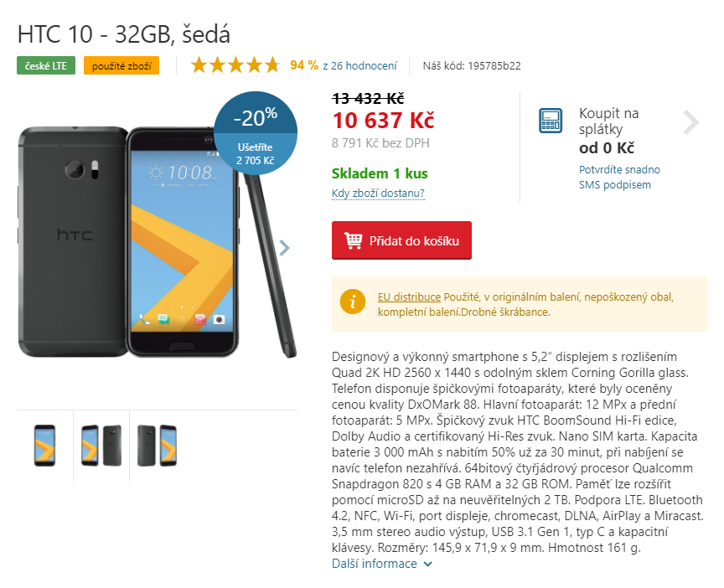
Task: Open the main HTC 10 product image
Action: (157, 242)
